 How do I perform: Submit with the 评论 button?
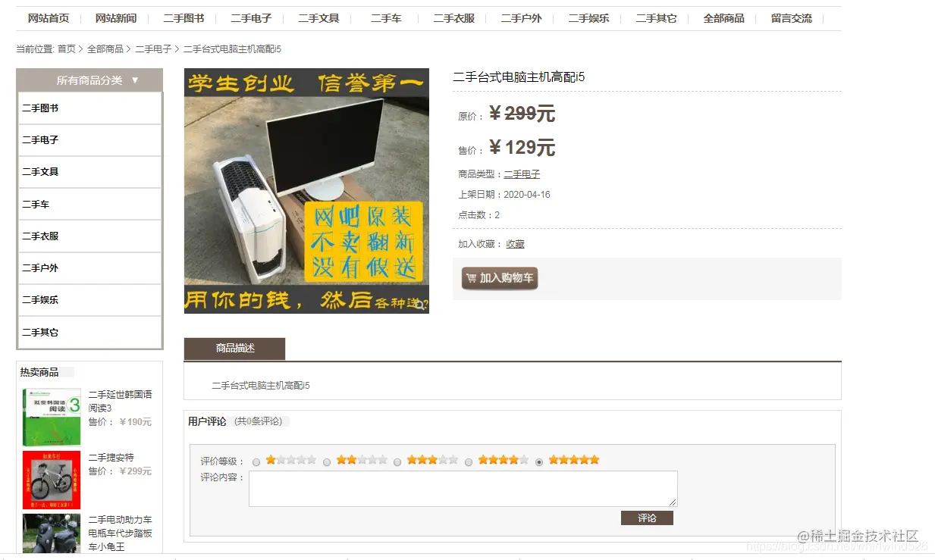(x=647, y=518)
